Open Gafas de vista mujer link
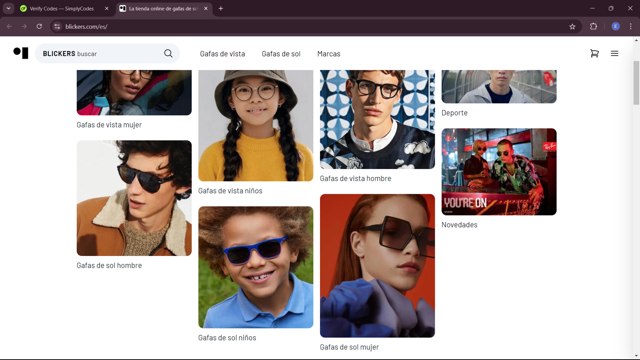640x360 pixels. click(x=109, y=125)
